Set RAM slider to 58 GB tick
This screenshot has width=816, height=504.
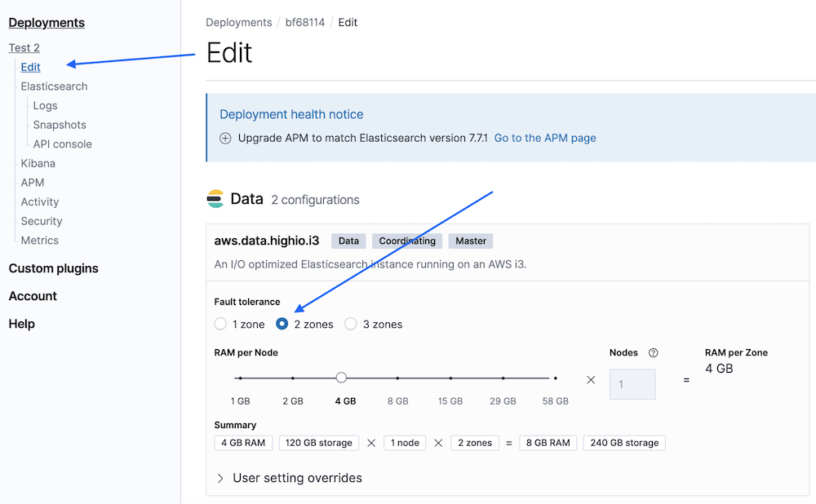tap(555, 378)
